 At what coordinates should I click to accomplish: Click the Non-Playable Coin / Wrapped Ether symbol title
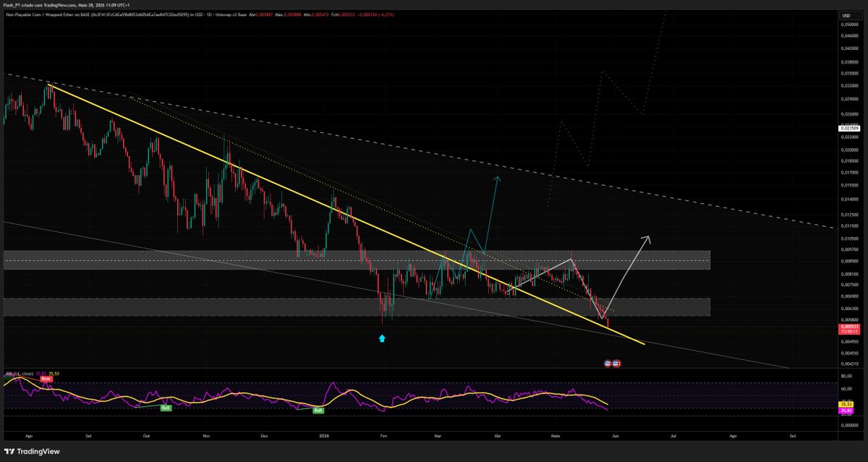point(40,15)
